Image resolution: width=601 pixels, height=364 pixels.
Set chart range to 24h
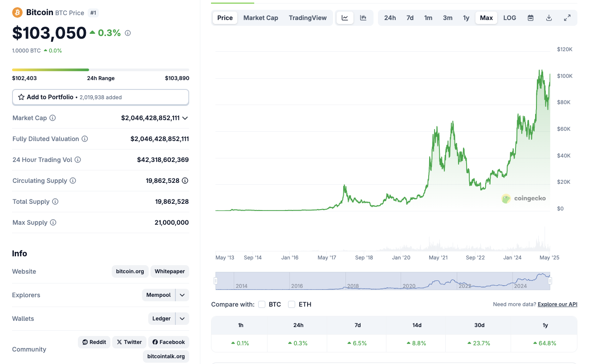point(390,18)
